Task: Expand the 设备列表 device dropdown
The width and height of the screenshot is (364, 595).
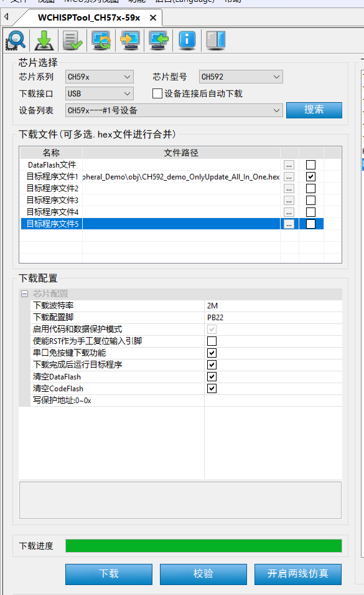Action: coord(174,110)
